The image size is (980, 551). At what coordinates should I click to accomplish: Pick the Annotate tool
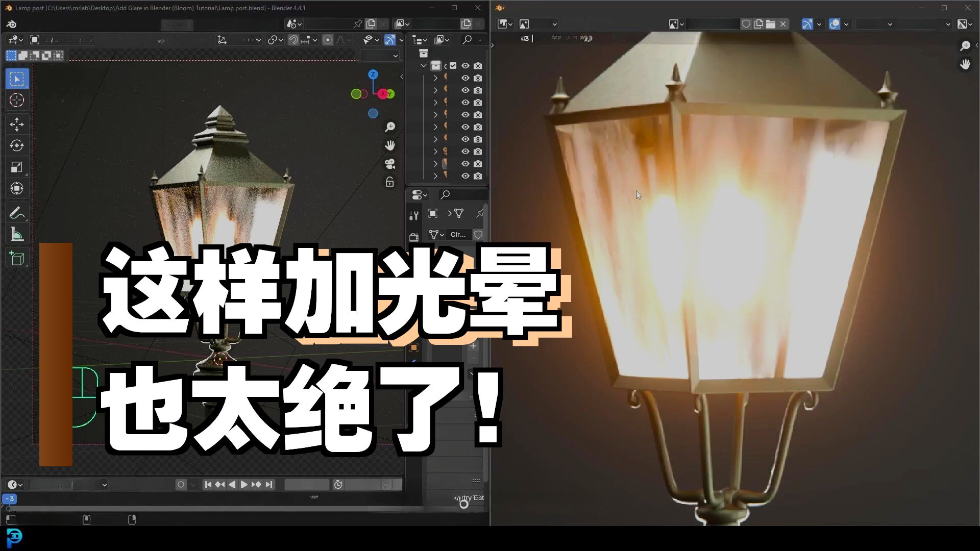[x=17, y=212]
